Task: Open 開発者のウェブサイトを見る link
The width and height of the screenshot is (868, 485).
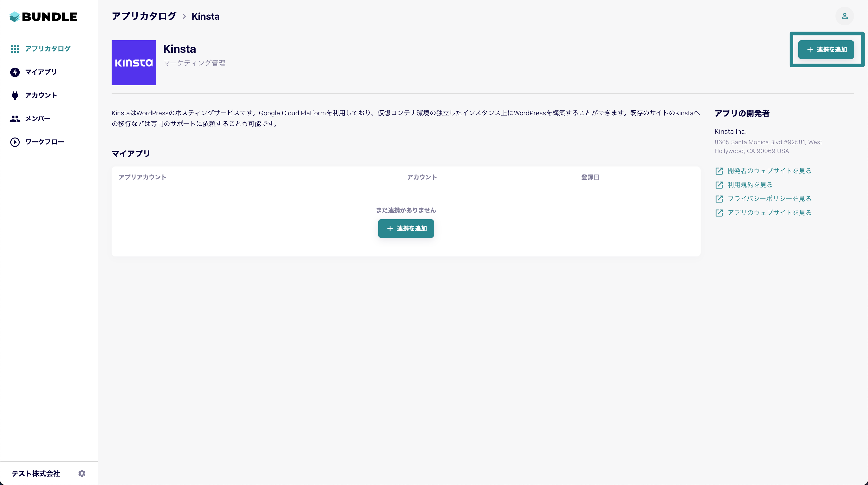Action: pos(769,171)
